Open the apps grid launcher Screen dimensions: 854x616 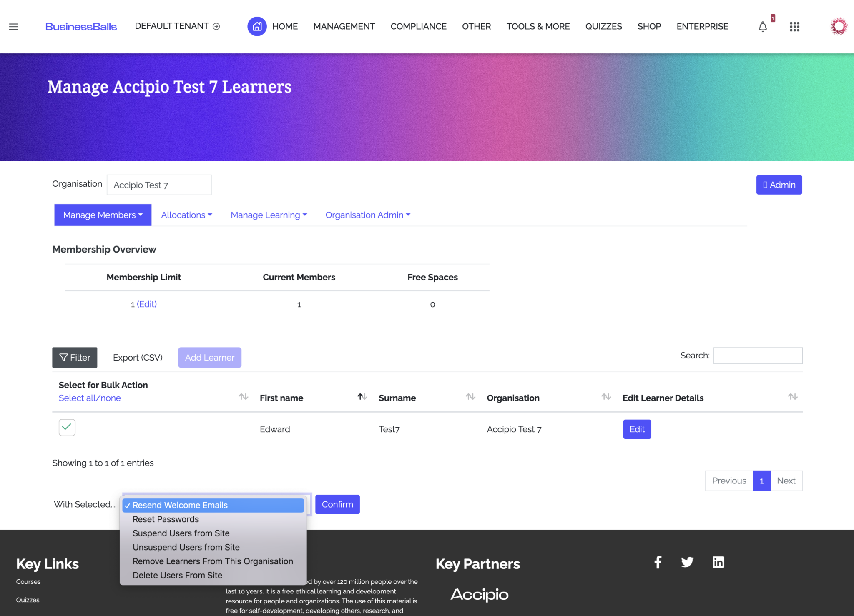[794, 27]
